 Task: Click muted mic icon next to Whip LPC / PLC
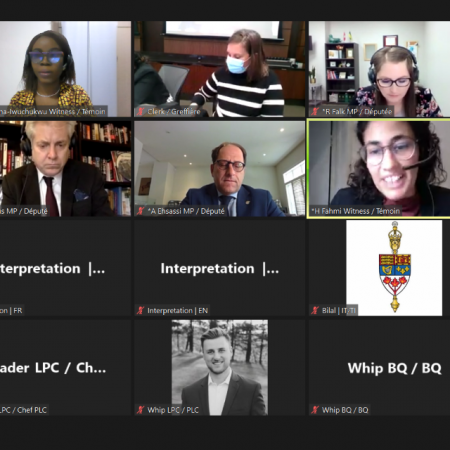(141, 410)
